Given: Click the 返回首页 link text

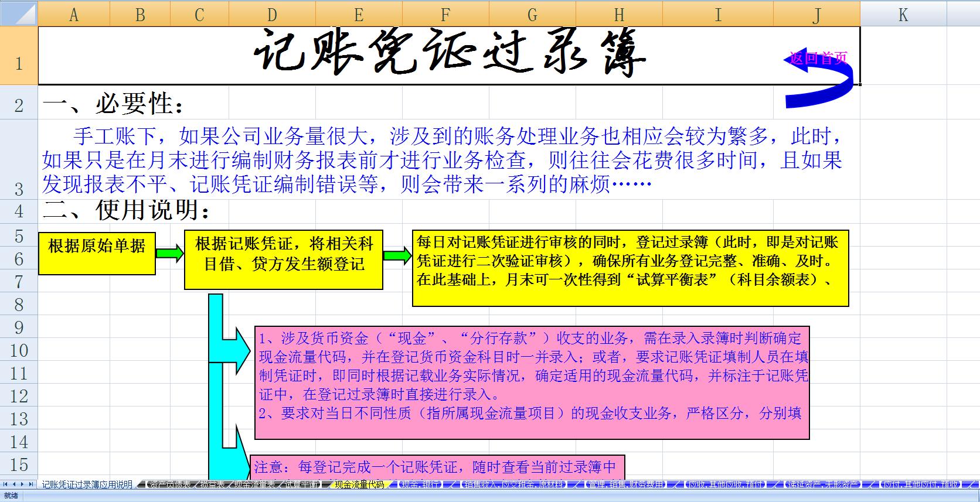Looking at the screenshot, I should [x=818, y=58].
